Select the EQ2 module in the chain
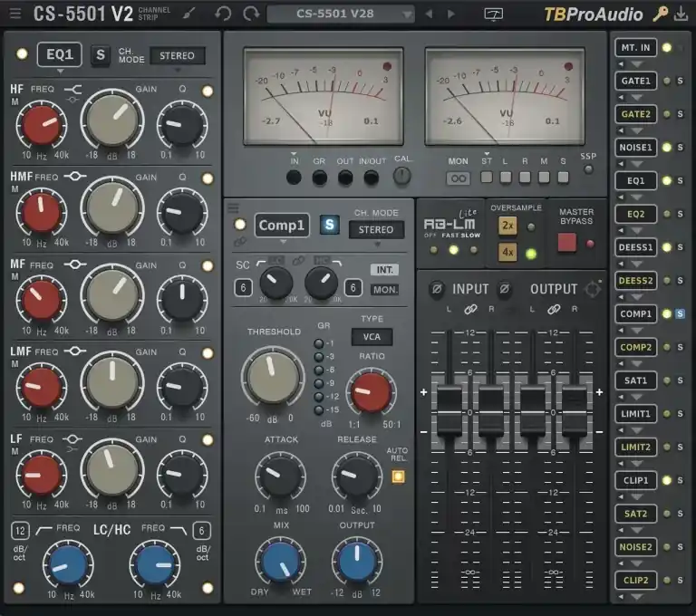This screenshot has width=696, height=616. point(636,214)
